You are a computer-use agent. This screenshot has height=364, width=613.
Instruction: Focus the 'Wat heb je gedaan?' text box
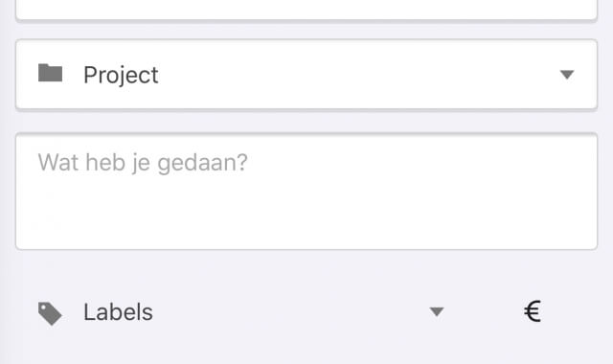(306, 192)
